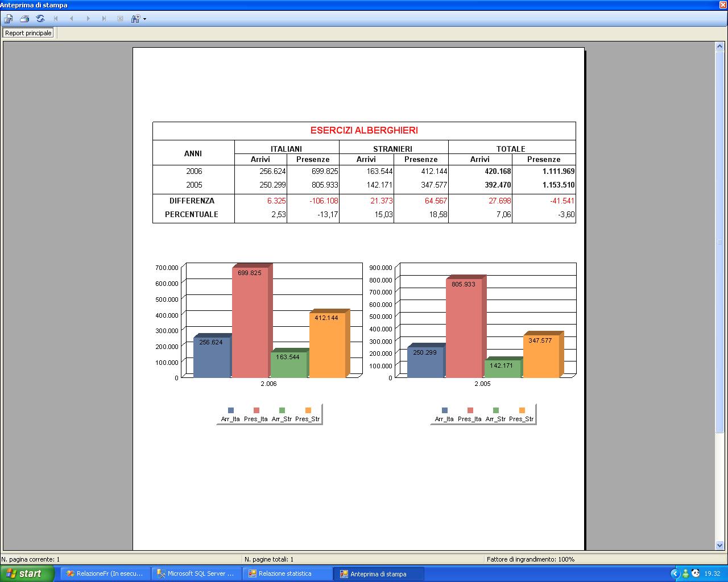Screen dimensions: 728x582
Task: Click the 2.005 chart axis label
Action: coord(482,384)
